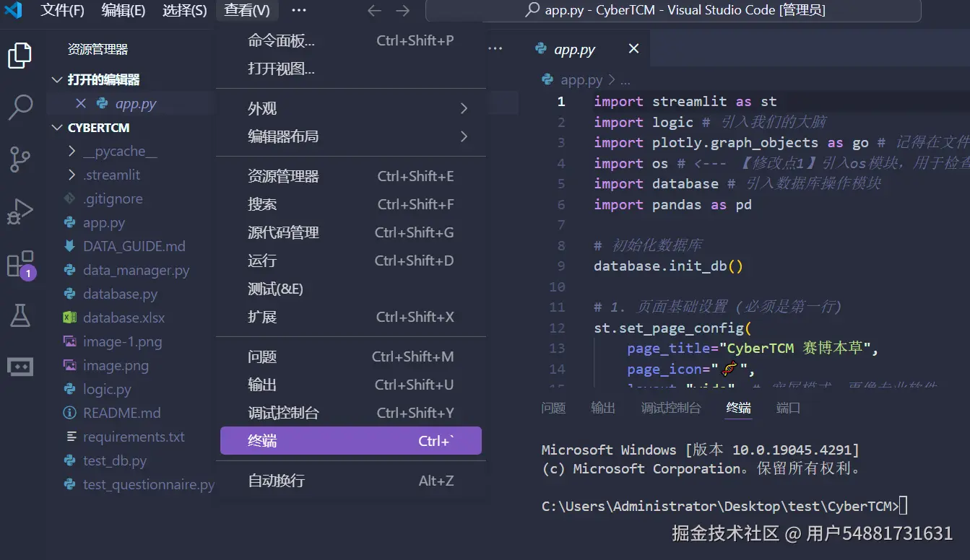Open the Testing beaker icon
The width and height of the screenshot is (970, 560).
20,315
